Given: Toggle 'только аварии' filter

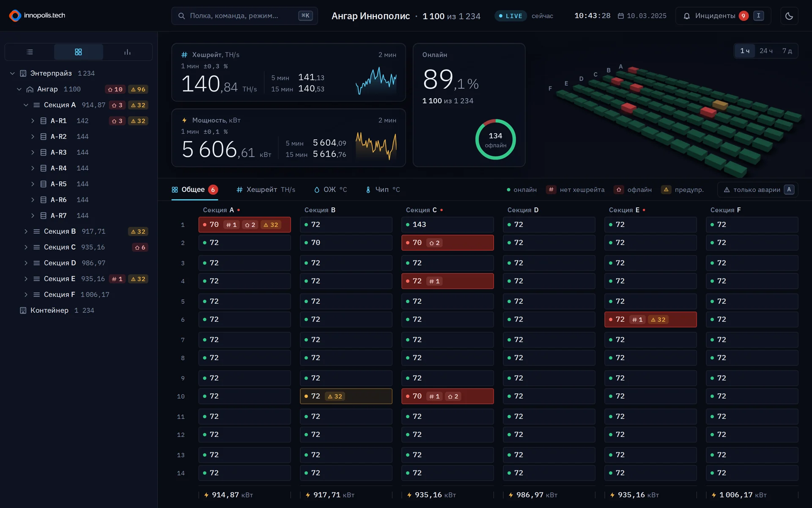Looking at the screenshot, I should pyautogui.click(x=758, y=190).
